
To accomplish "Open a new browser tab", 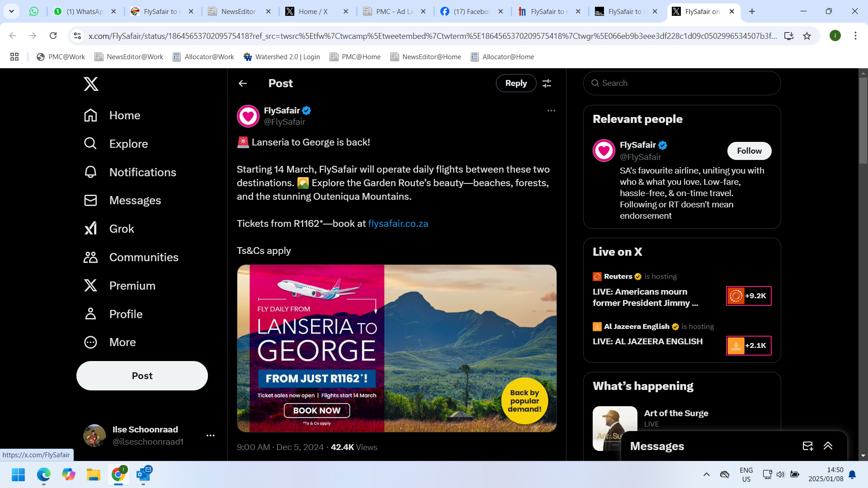I will click(x=752, y=11).
